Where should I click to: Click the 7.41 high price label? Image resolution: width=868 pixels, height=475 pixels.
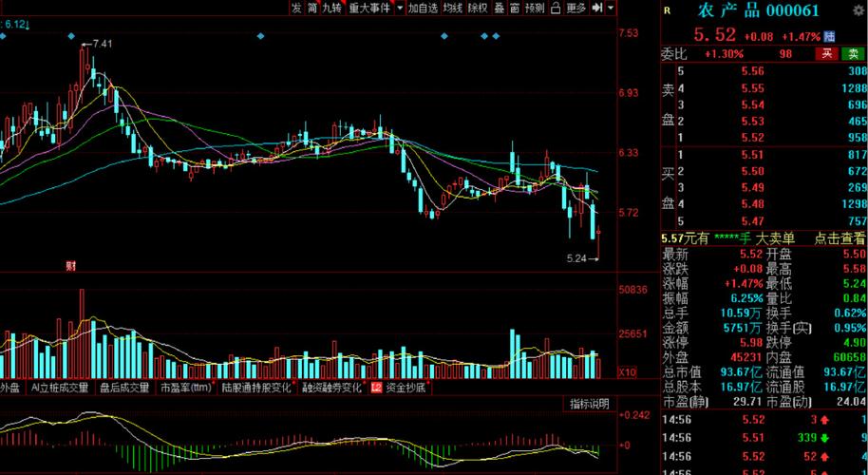click(103, 44)
